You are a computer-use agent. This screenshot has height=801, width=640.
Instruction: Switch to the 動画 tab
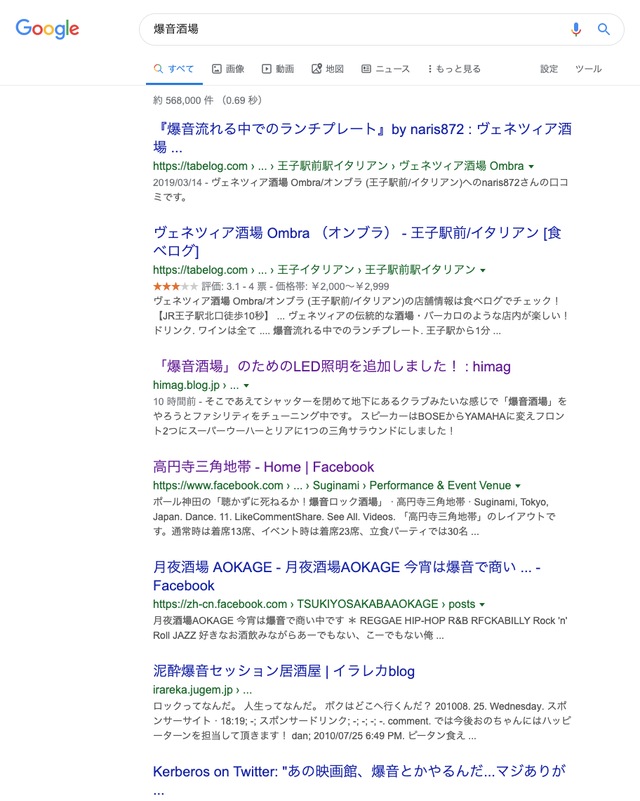click(278, 69)
